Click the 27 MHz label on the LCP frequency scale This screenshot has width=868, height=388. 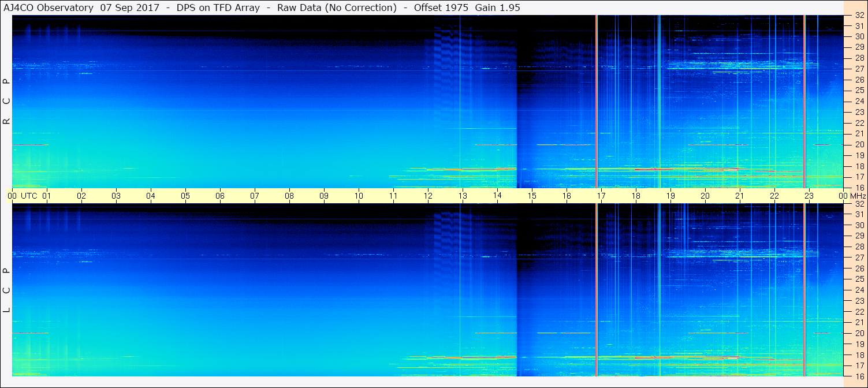tap(859, 258)
